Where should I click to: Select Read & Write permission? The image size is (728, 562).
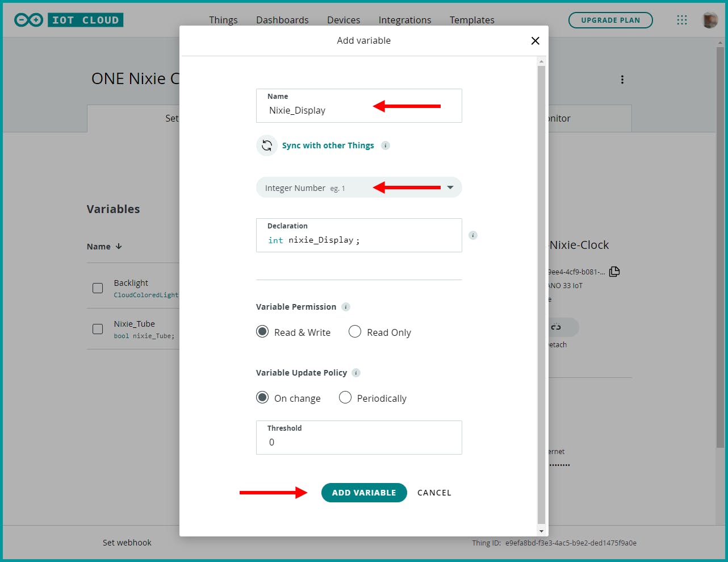point(262,331)
